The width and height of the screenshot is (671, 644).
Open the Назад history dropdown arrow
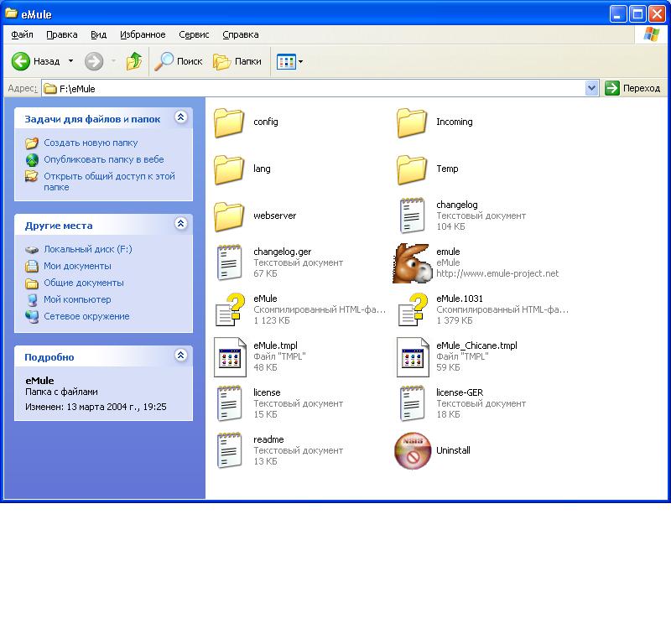[x=70, y=61]
